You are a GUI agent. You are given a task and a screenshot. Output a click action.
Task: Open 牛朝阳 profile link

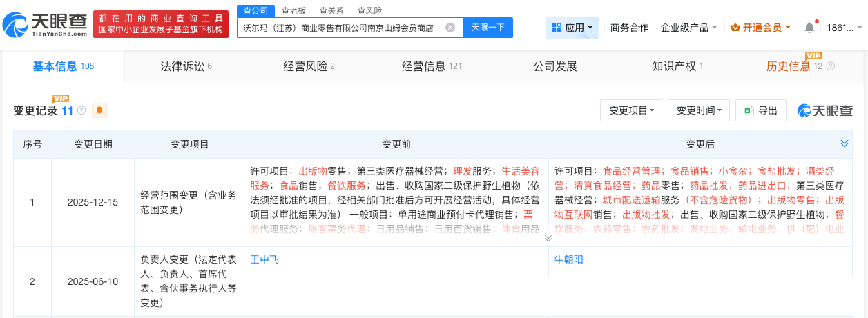pos(569,259)
